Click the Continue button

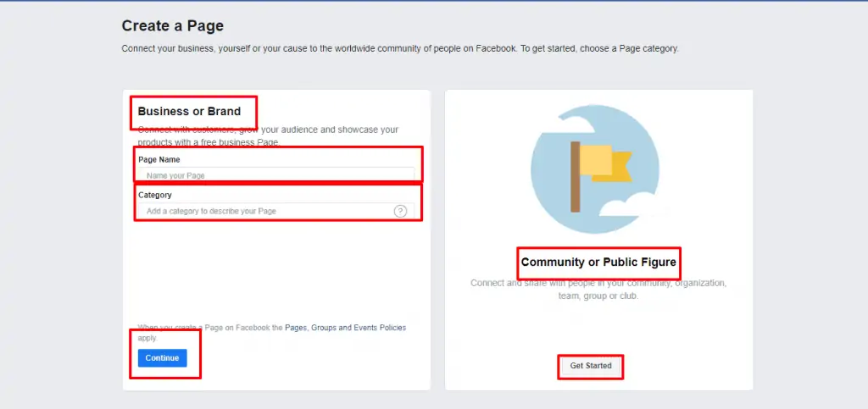(162, 358)
